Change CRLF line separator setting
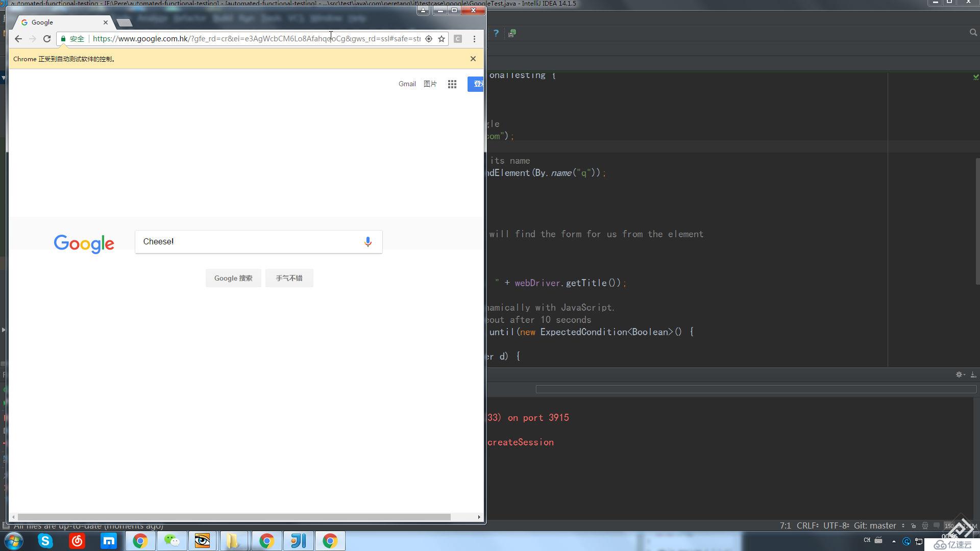 pos(807,525)
